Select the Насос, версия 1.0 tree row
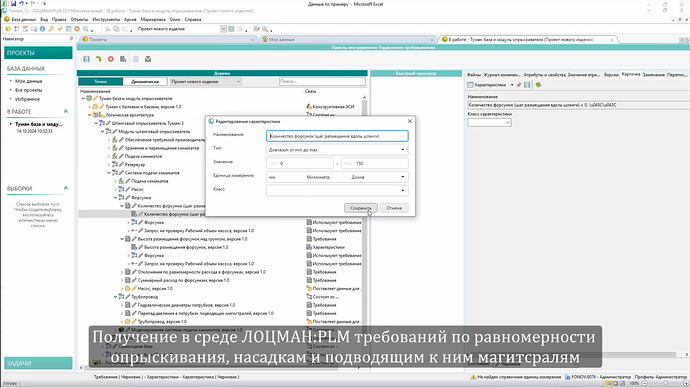The width and height of the screenshot is (690, 388). click(155, 289)
